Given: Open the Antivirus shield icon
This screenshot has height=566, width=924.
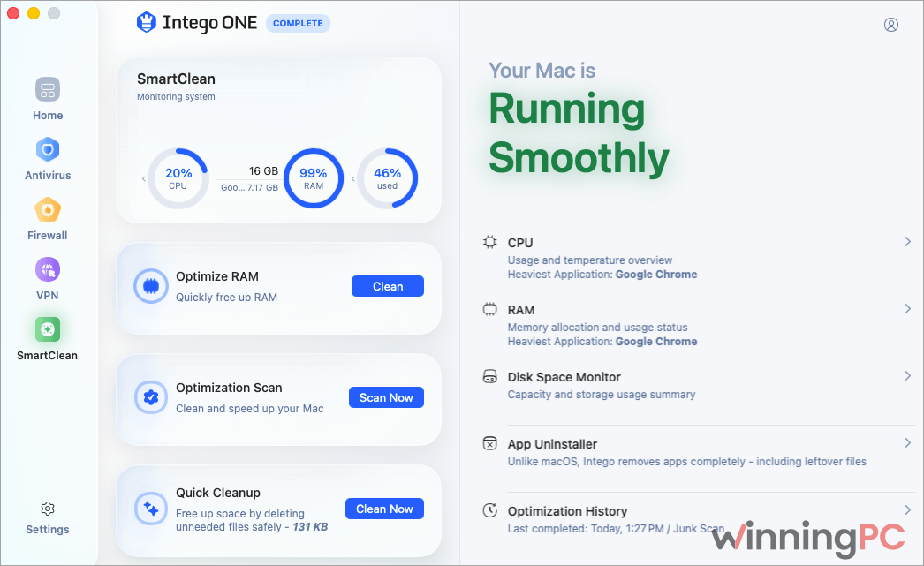Looking at the screenshot, I should pyautogui.click(x=48, y=149).
